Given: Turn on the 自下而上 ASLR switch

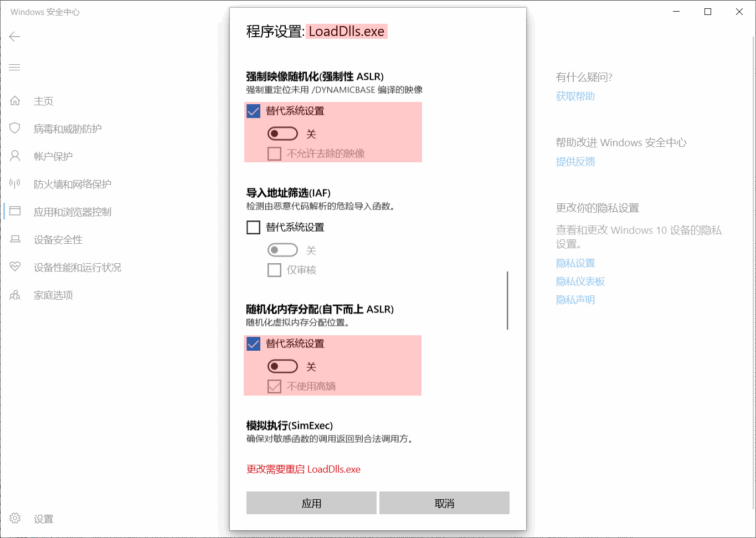Looking at the screenshot, I should [x=283, y=366].
